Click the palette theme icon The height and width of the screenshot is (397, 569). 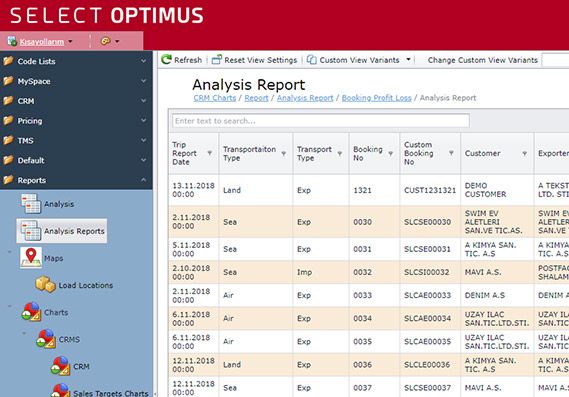tap(106, 41)
